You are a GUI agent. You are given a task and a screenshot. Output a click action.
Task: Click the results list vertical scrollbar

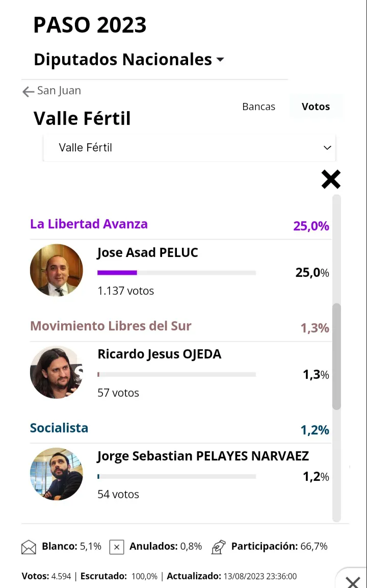[336, 356]
